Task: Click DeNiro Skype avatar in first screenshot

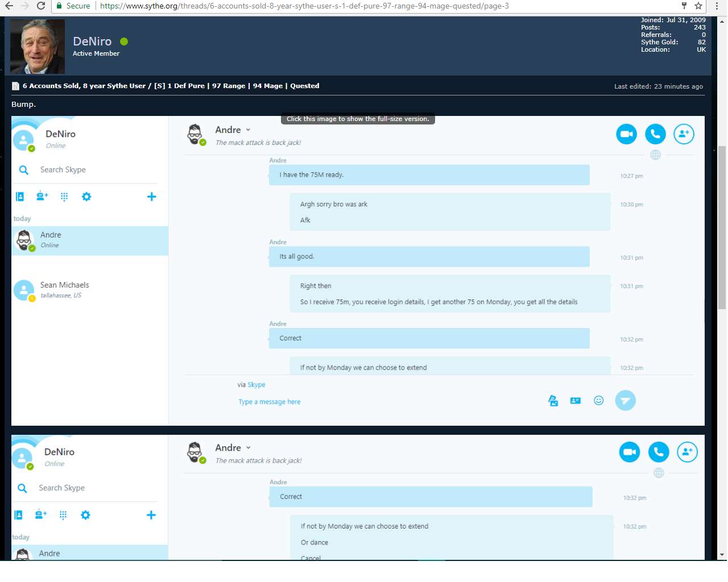Action: (x=24, y=140)
